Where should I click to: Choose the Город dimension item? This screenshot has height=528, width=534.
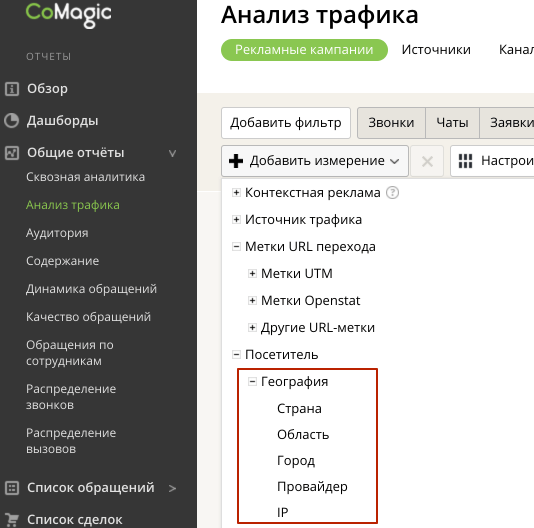(x=296, y=461)
